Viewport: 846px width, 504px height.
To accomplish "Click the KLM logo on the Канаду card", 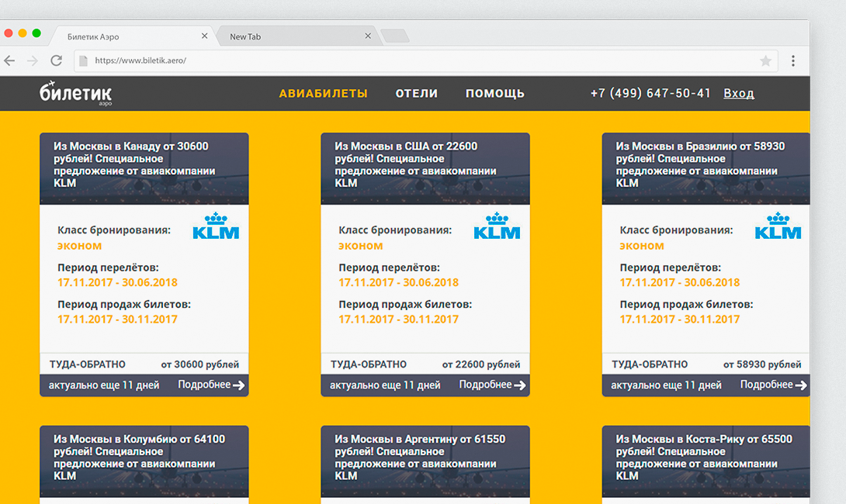I will pyautogui.click(x=216, y=226).
